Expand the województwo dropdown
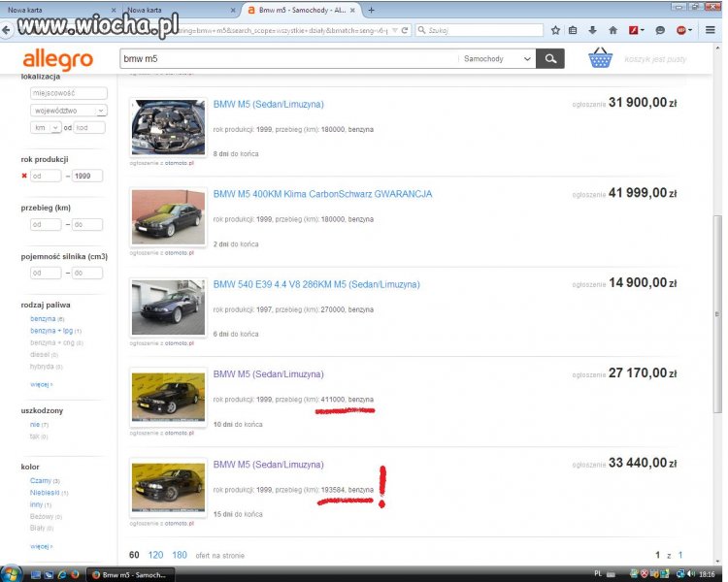 coord(69,111)
